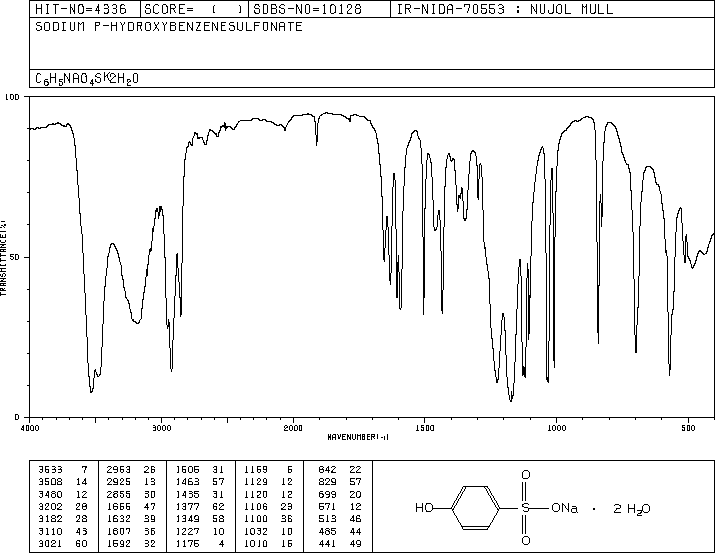715x553 pixels.
Task: Click the 1000 tick label on wavenumber axis
Action: tap(556, 428)
